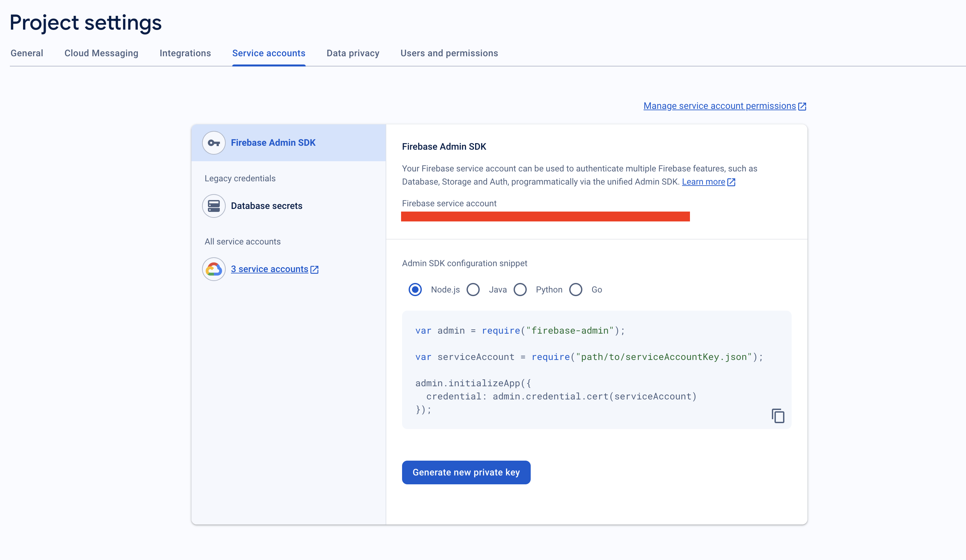
Task: Click Admin SDK configuration snippet label
Action: tap(465, 263)
